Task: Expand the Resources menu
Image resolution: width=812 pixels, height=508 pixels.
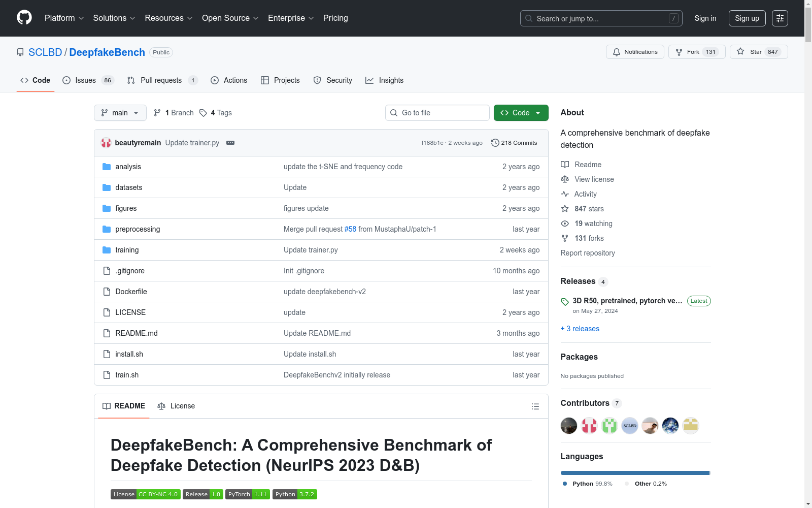Action: point(169,18)
